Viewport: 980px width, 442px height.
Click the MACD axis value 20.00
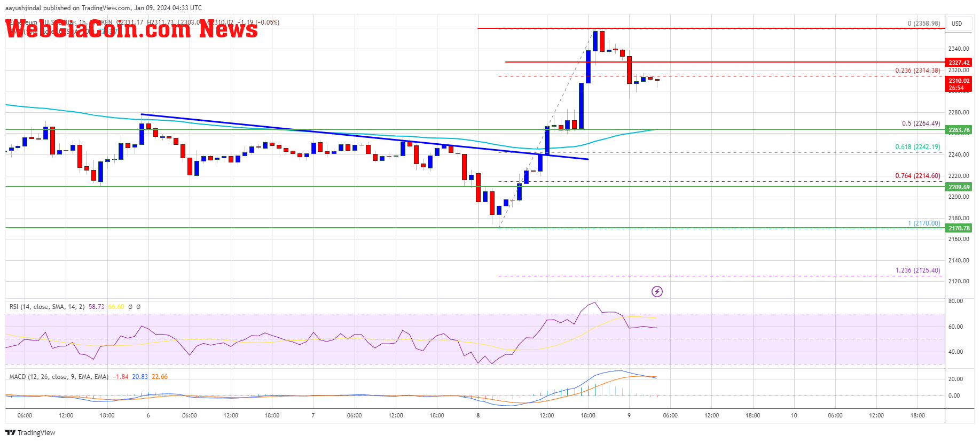click(x=955, y=379)
